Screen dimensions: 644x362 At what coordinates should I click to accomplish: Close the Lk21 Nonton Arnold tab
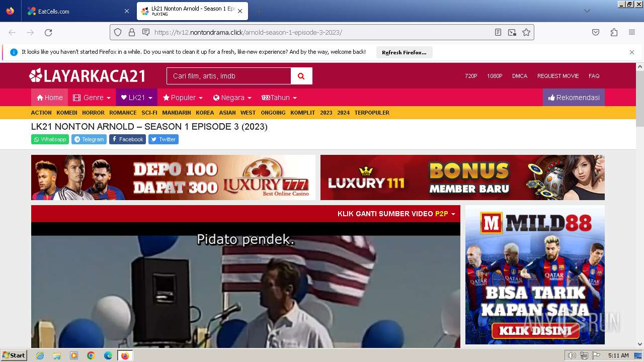240,11
